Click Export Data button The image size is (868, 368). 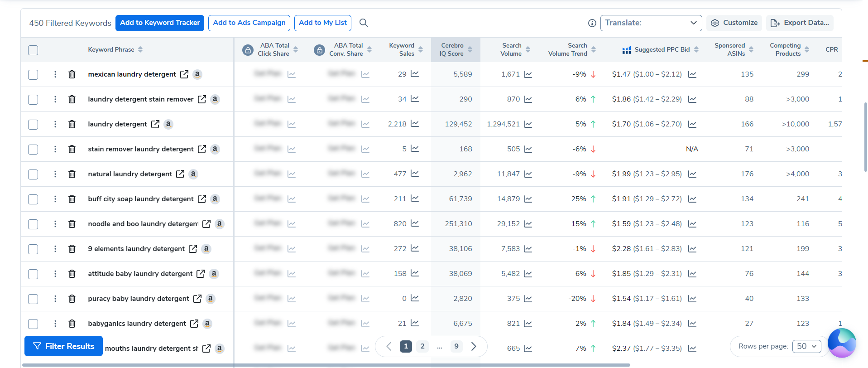tap(800, 23)
